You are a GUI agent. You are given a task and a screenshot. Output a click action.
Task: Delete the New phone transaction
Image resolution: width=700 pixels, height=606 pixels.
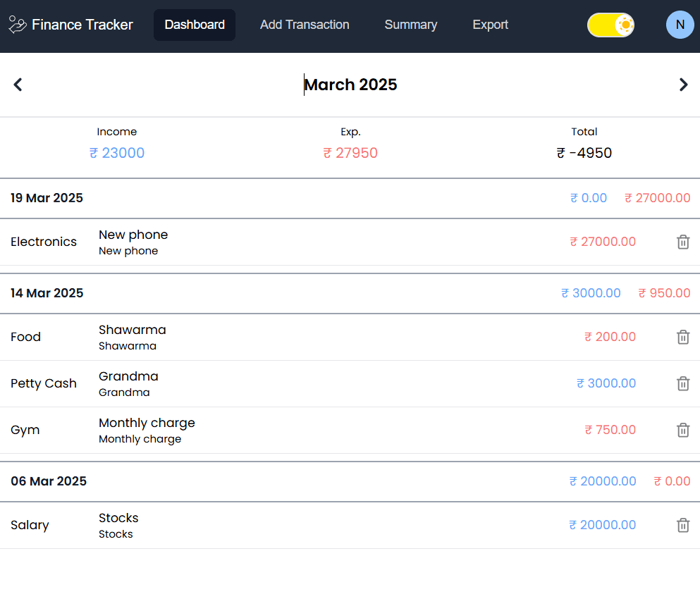pyautogui.click(x=683, y=242)
